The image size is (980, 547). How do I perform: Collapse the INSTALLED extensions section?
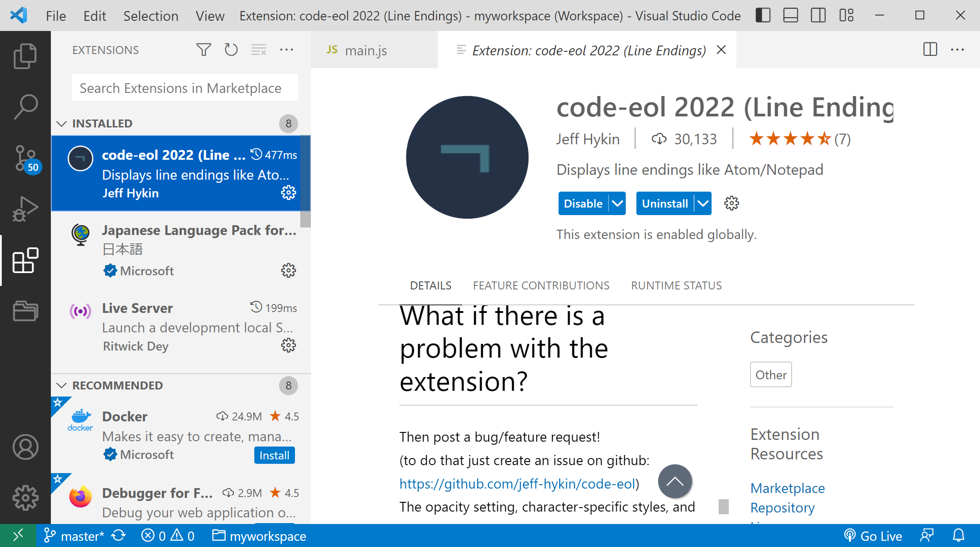click(61, 123)
